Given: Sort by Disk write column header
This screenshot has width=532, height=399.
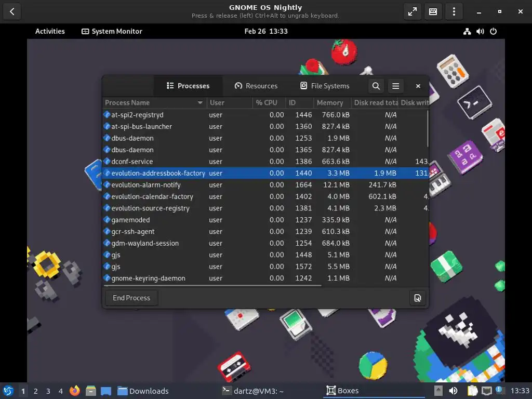Looking at the screenshot, I should (x=414, y=103).
